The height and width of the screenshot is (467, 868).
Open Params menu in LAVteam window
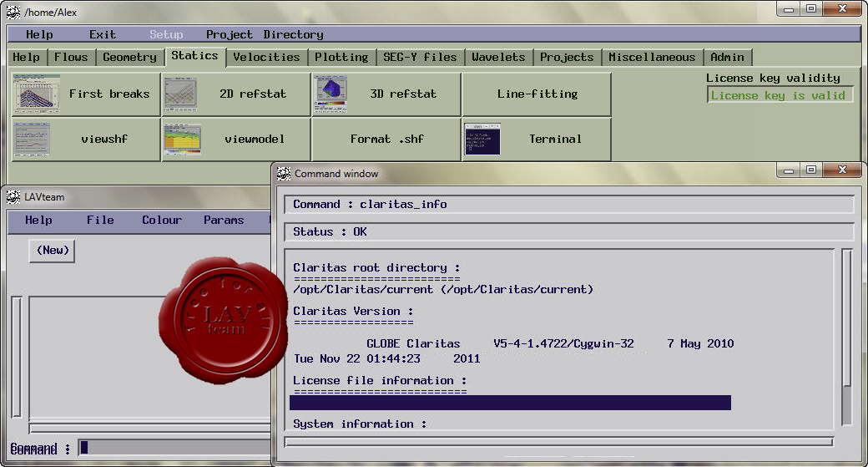pos(224,220)
